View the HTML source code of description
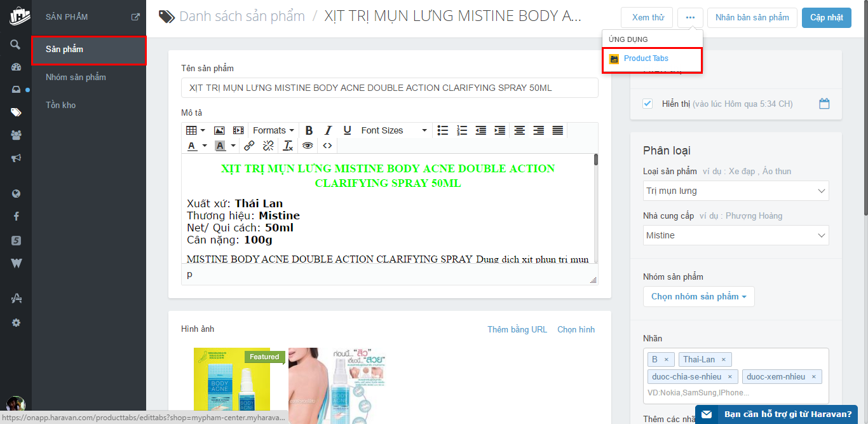The width and height of the screenshot is (868, 424). click(327, 146)
